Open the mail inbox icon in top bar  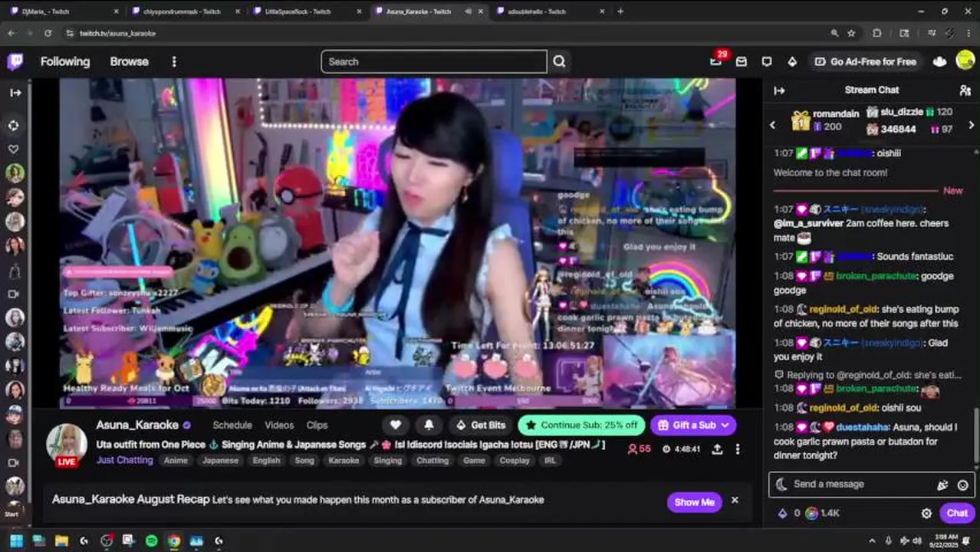click(741, 62)
